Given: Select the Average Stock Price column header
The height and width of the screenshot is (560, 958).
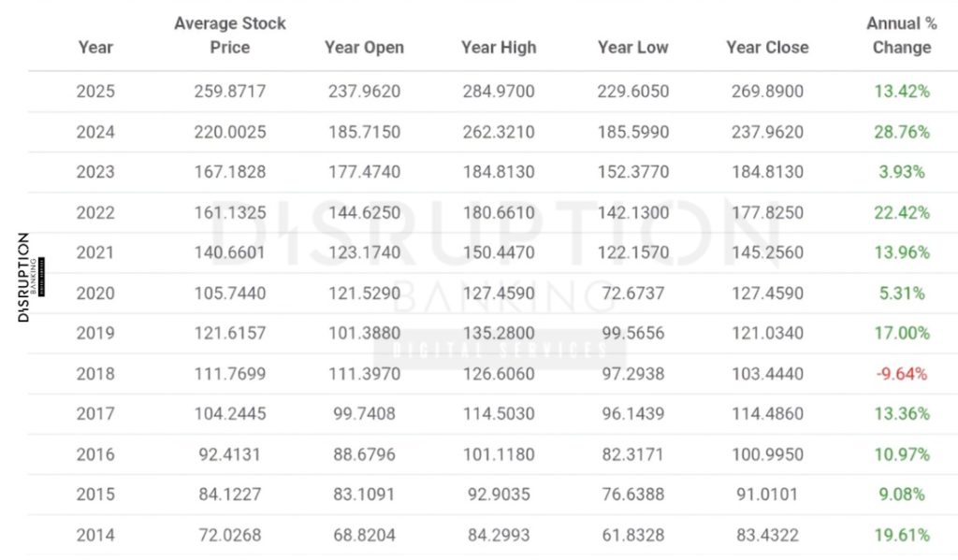Looking at the screenshot, I should coord(229,36).
